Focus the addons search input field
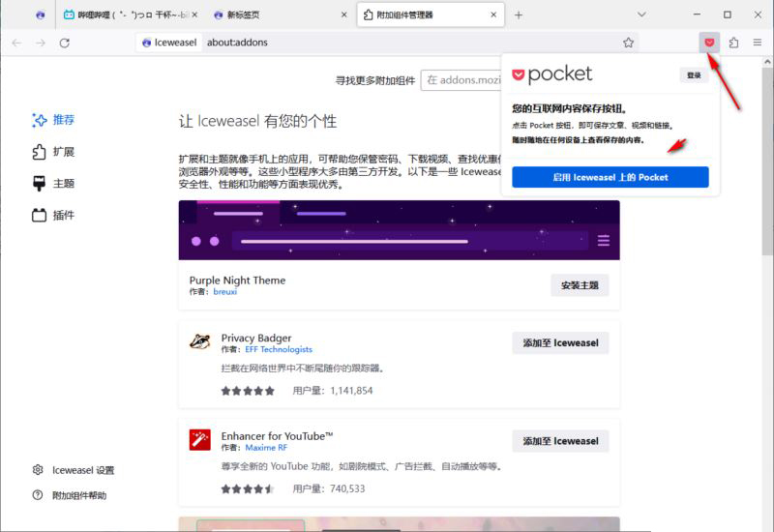The image size is (774, 532). [461, 80]
